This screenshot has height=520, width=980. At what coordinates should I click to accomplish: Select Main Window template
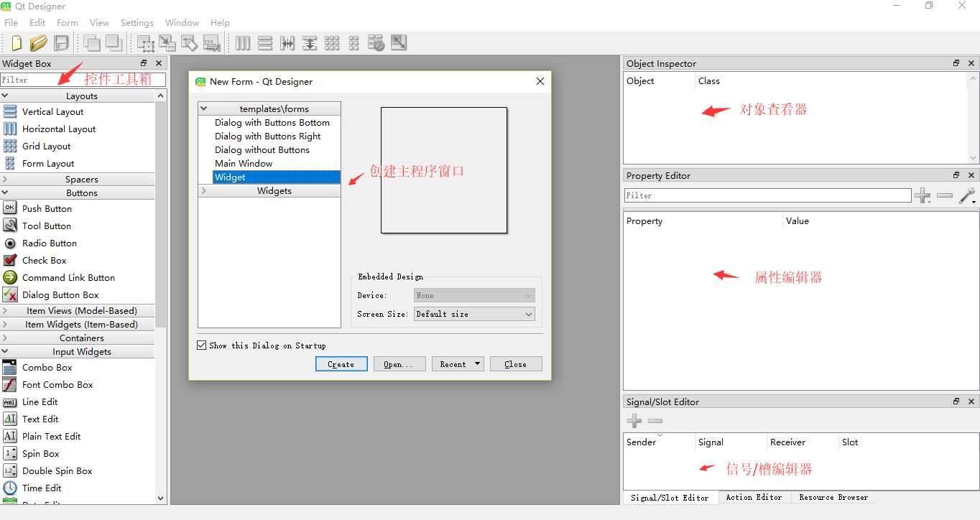pos(244,163)
